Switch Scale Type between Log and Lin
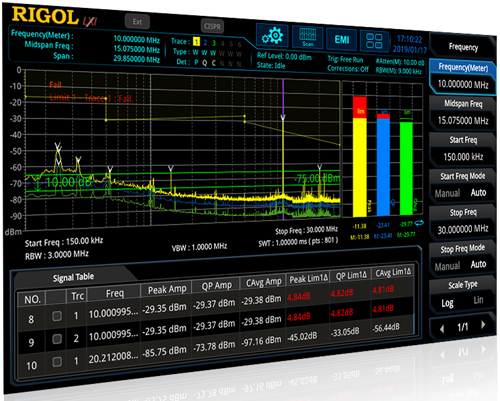Screen dimensions: 500x401 (x=462, y=295)
